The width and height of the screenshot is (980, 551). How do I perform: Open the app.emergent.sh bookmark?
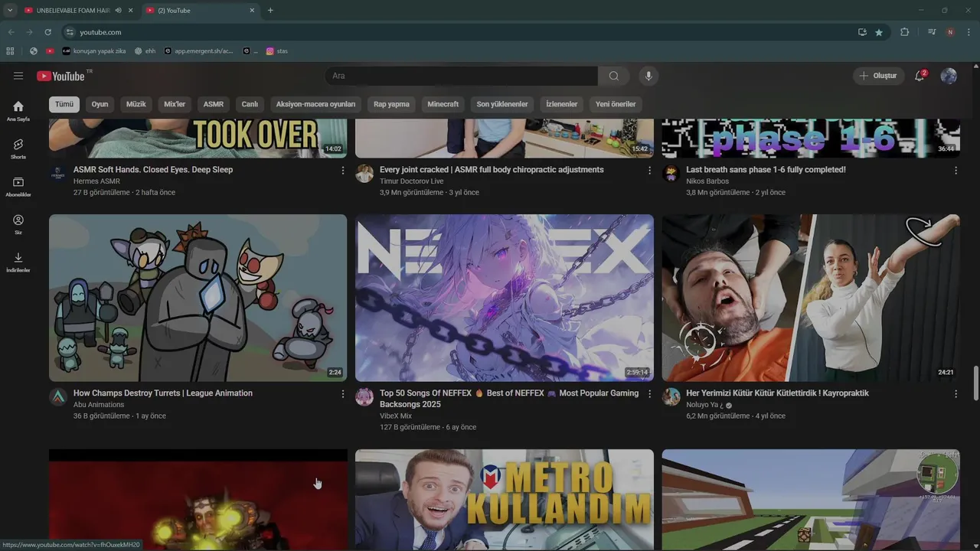tap(199, 51)
